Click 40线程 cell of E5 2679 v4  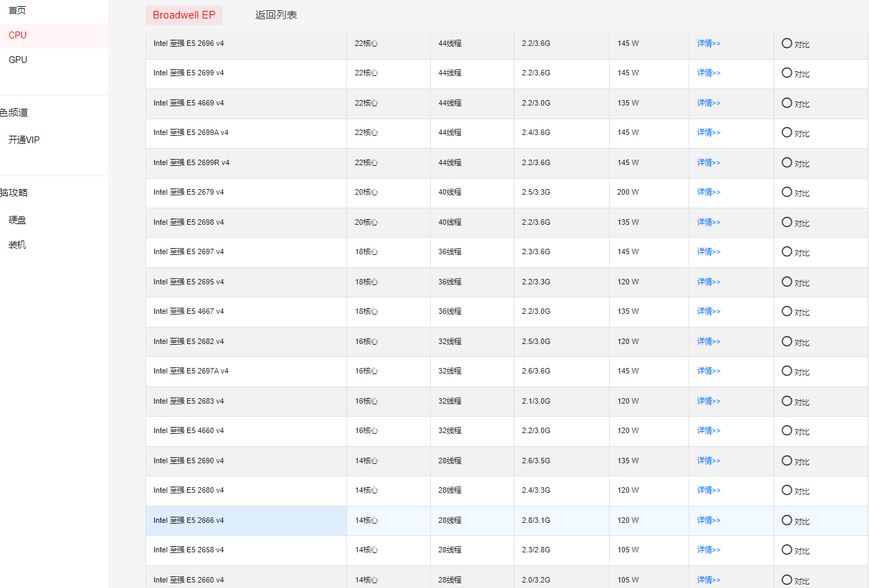tap(450, 192)
